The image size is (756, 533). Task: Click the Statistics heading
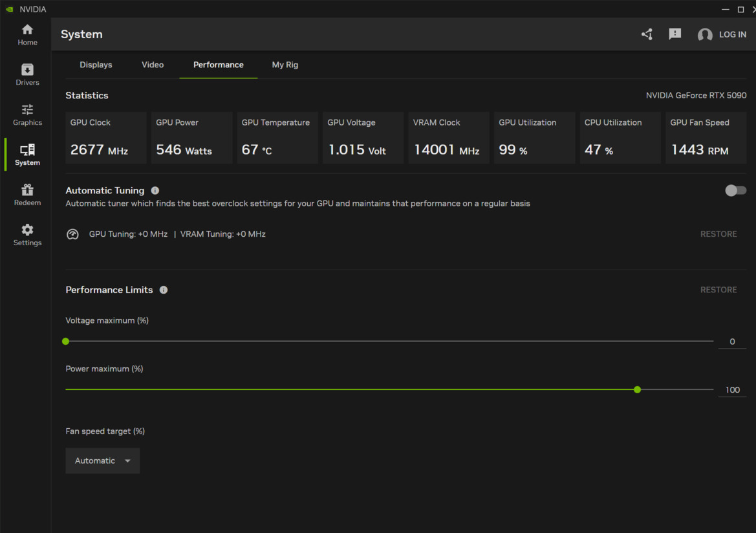87,96
